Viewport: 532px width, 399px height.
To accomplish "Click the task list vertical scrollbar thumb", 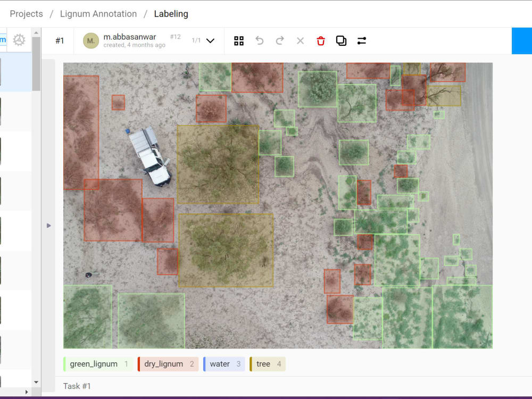I will tap(36, 64).
